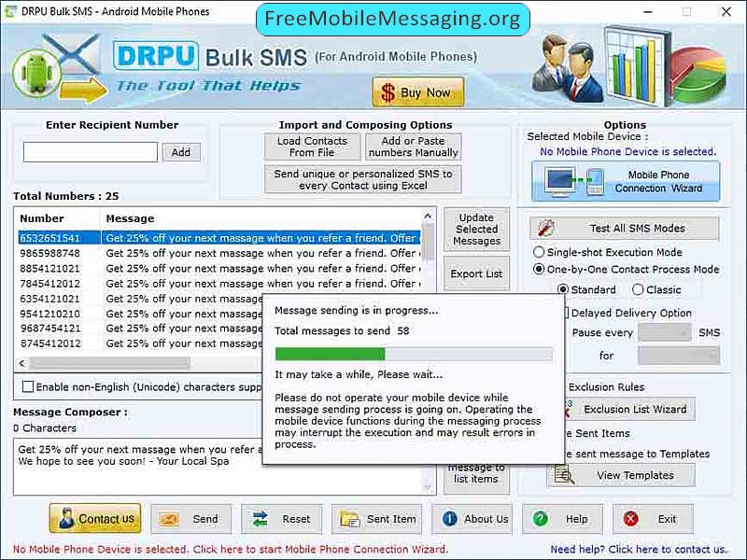Choose the Standard radio option
Viewport: 747px width, 560px height.
tap(563, 289)
